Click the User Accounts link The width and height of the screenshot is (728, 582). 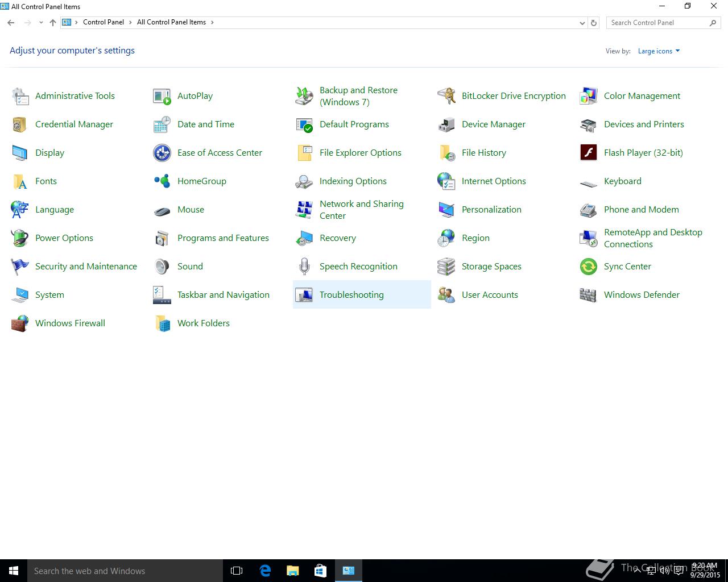click(490, 295)
